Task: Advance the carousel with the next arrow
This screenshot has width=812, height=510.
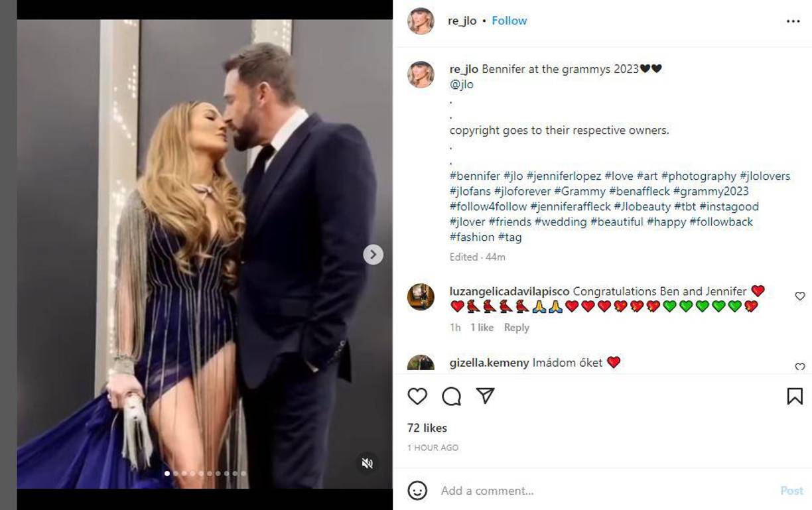Action: coord(372,254)
